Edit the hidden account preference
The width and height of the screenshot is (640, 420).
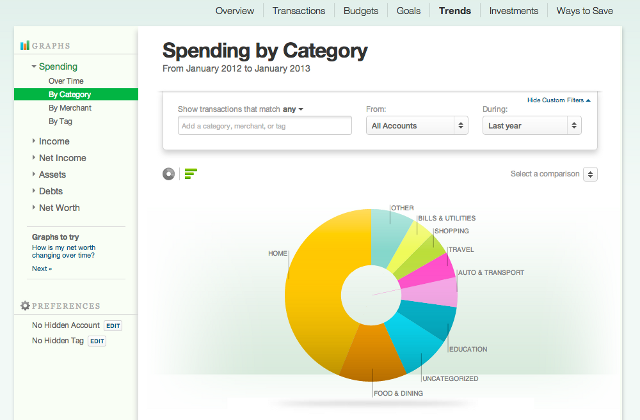113,326
